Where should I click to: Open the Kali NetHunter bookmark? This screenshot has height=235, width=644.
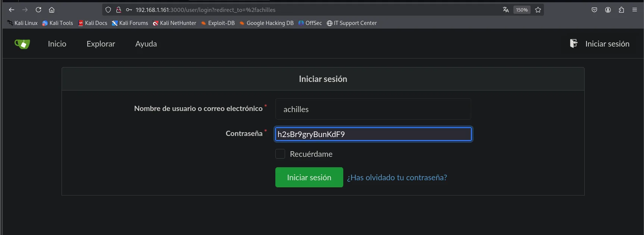(x=174, y=23)
